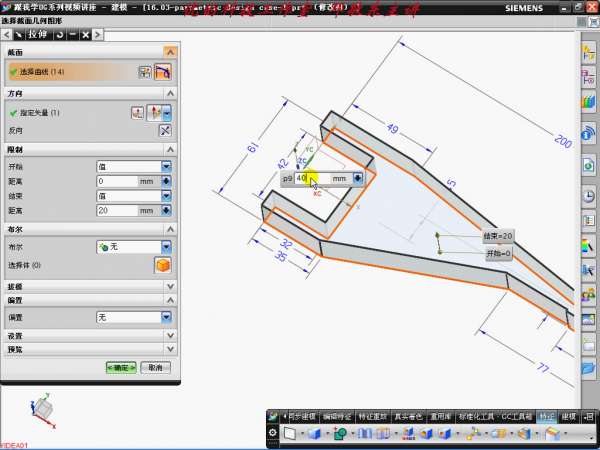Open the 布尔 boolean type dropdown
The height and width of the screenshot is (450, 600).
(166, 246)
